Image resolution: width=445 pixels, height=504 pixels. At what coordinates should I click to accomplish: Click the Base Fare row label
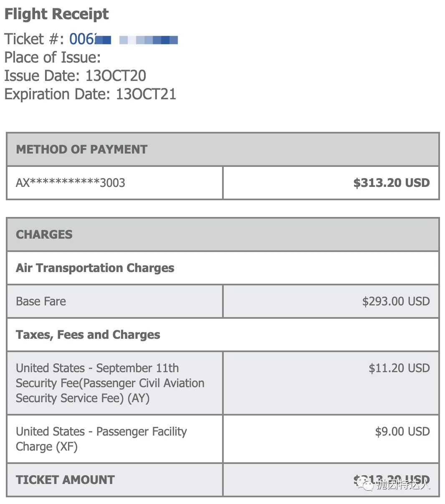point(41,301)
